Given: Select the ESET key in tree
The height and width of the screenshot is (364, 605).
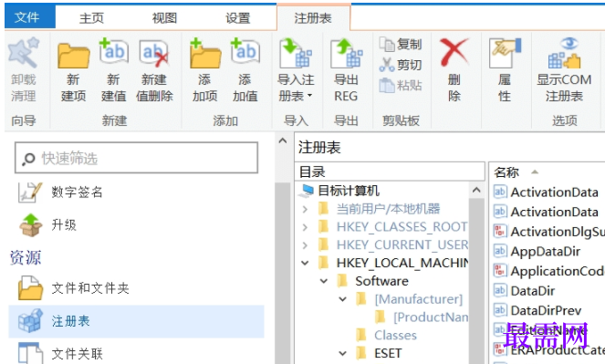Looking at the screenshot, I should [388, 353].
